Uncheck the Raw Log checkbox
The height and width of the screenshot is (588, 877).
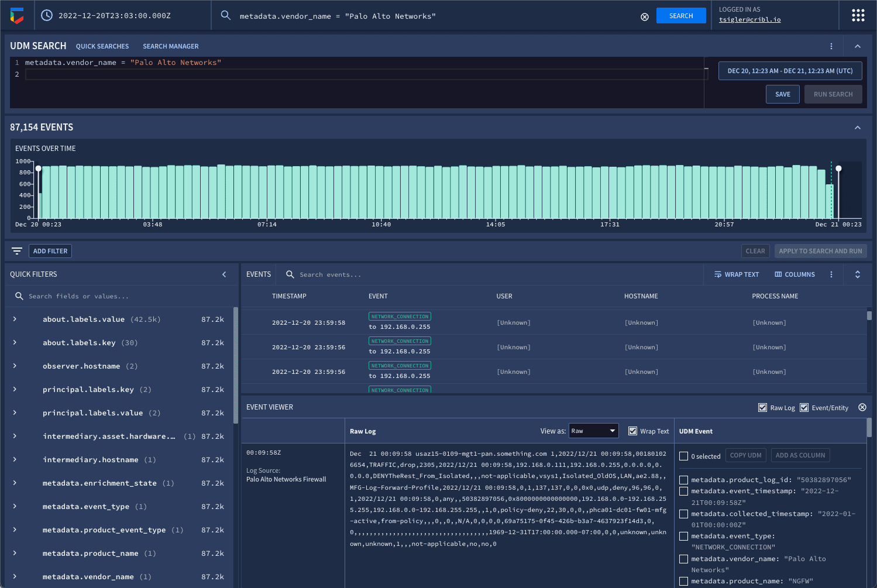point(762,408)
